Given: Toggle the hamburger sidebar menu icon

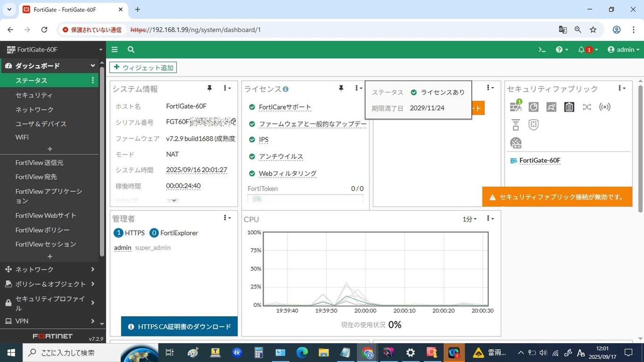Looking at the screenshot, I should point(114,50).
